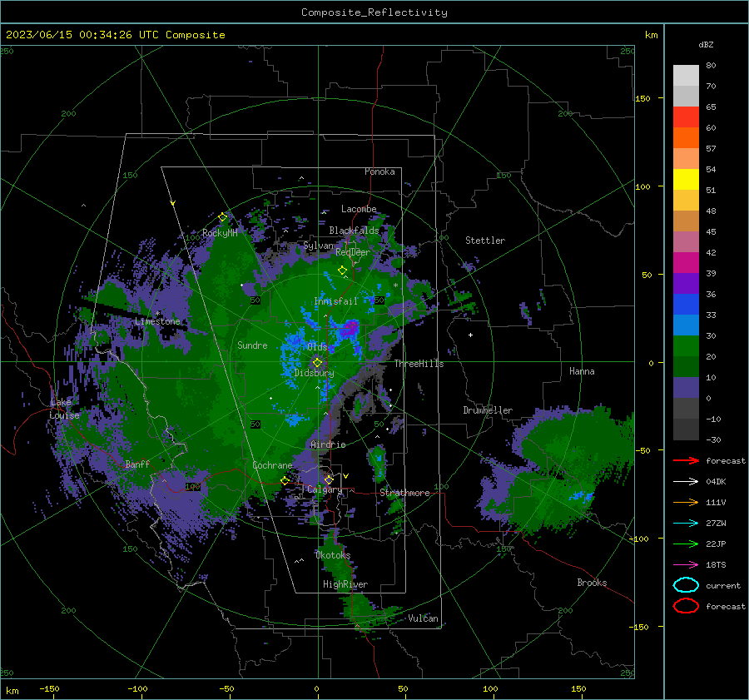Click the white 04DK arrow icon

coord(686,482)
